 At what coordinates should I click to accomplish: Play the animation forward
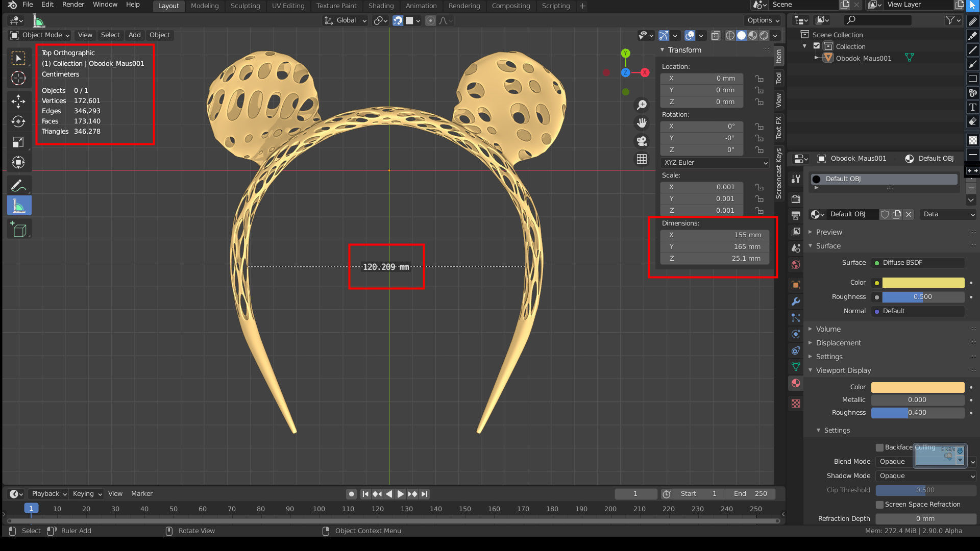click(401, 494)
